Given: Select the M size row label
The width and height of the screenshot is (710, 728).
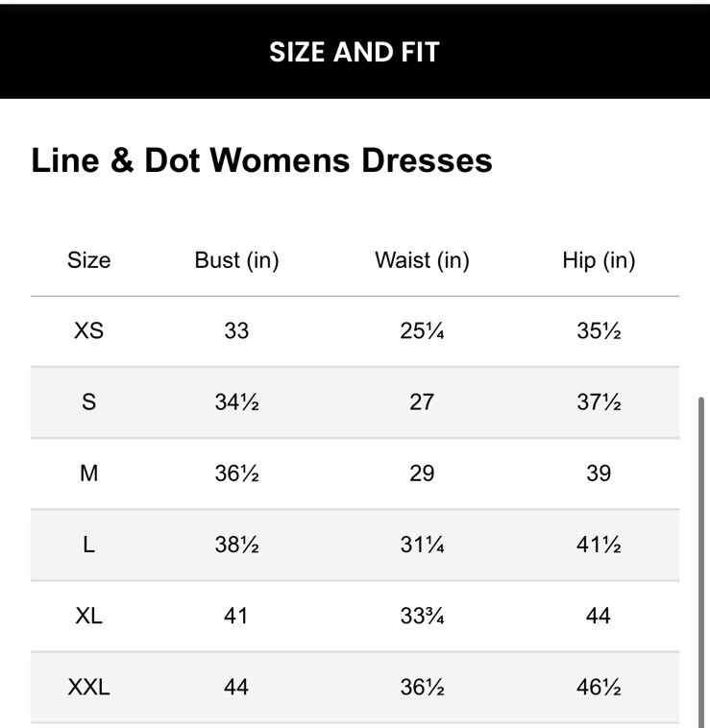Looking at the screenshot, I should tap(88, 473).
